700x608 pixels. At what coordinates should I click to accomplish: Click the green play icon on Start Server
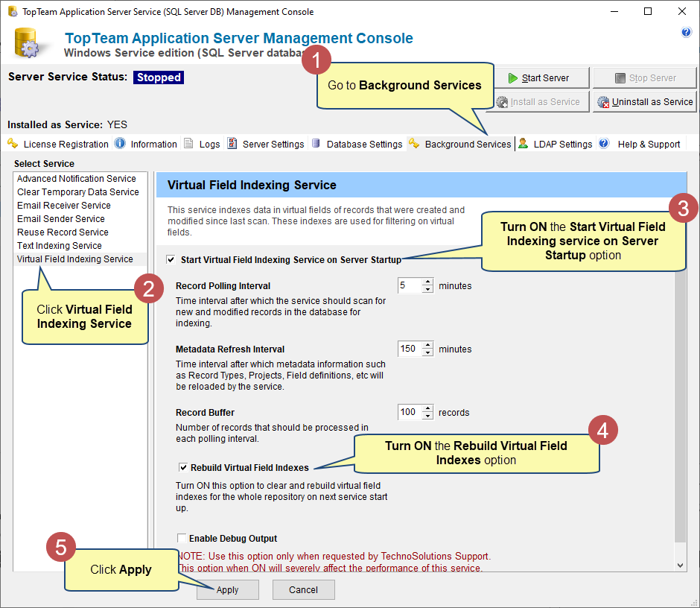(x=513, y=78)
